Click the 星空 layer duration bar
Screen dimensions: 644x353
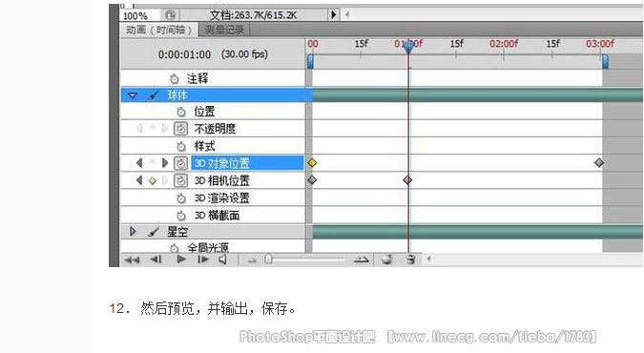tap(478, 232)
